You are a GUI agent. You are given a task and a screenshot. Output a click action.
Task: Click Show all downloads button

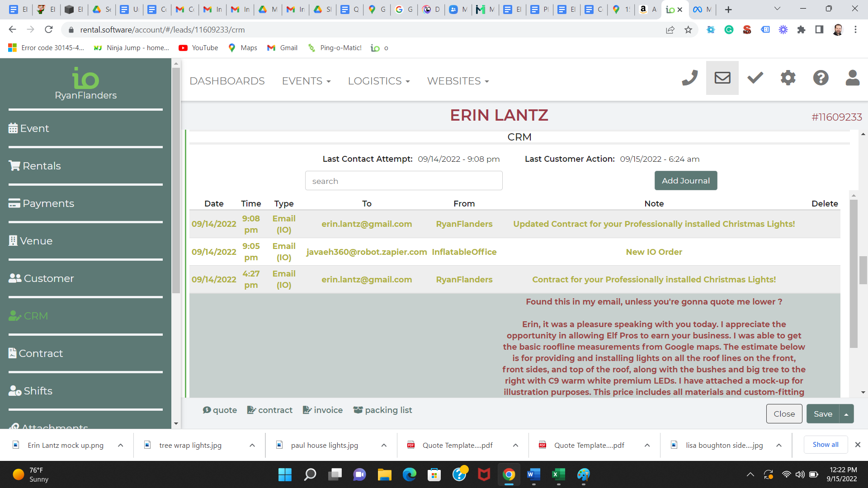825,445
